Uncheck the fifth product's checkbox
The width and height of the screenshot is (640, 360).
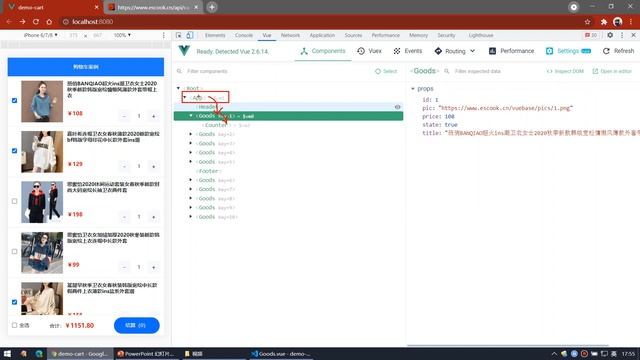click(14, 302)
